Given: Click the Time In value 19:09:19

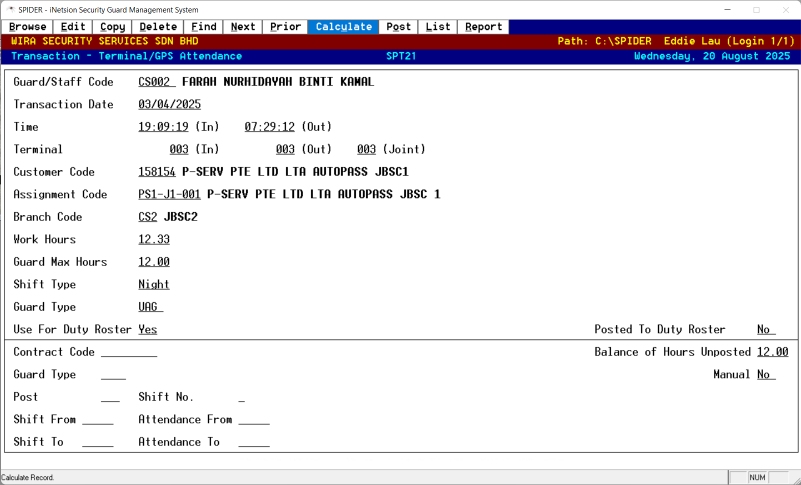Looking at the screenshot, I should point(166,127).
